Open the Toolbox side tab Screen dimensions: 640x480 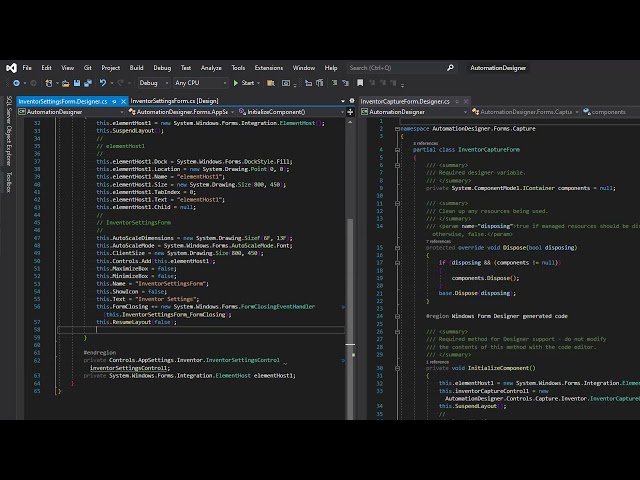tap(9, 182)
